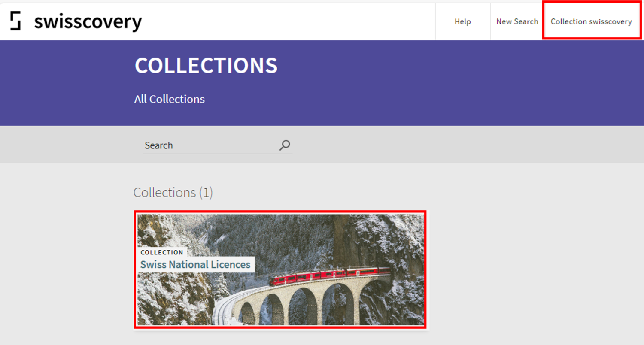Screen dimensions: 644x345
Task: Click the red train in the thumbnail
Action: point(331,275)
